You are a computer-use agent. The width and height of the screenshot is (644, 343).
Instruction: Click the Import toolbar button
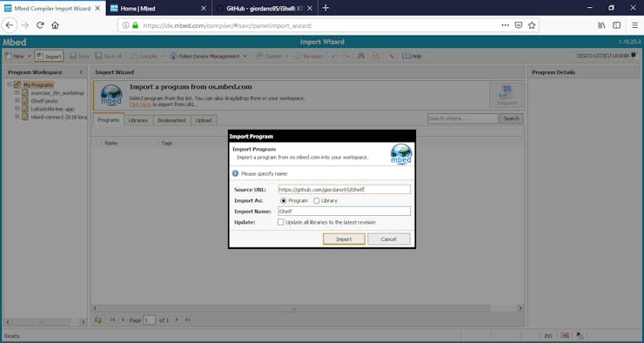pos(49,57)
